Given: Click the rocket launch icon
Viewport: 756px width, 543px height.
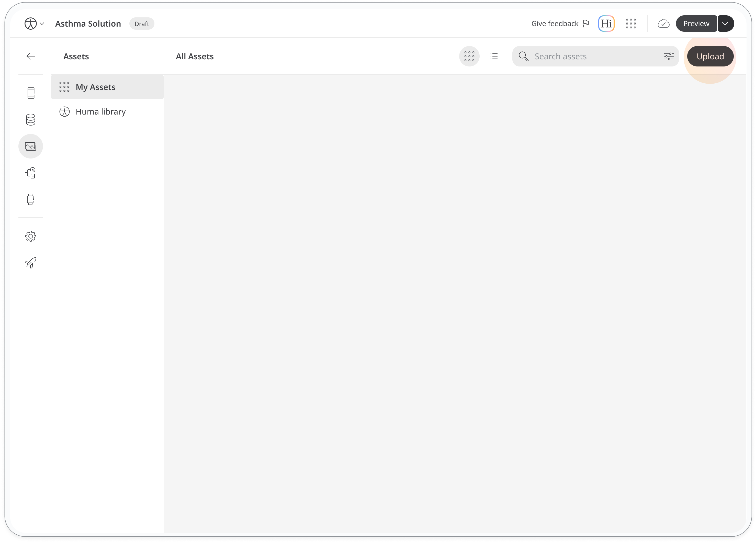Looking at the screenshot, I should pos(31,263).
